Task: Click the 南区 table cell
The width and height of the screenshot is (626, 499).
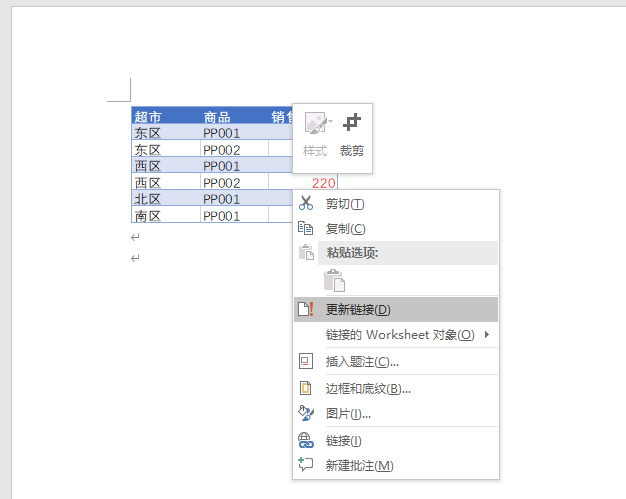Action: [x=166, y=214]
